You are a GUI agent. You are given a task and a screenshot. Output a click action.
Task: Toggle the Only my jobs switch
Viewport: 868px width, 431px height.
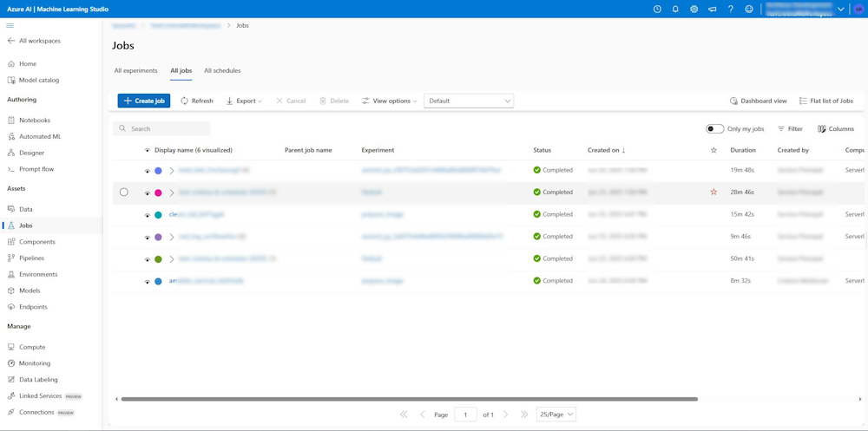714,129
